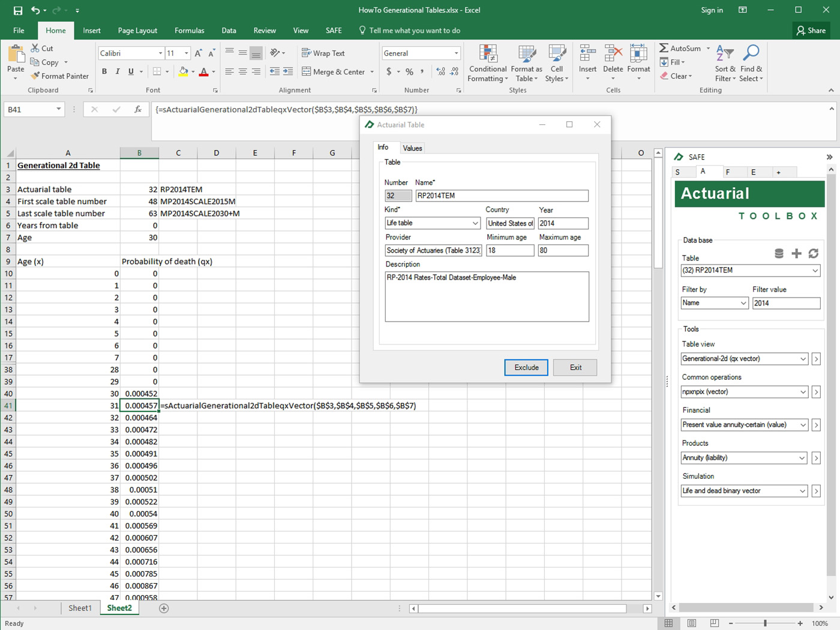Click add plus icon in Data base
The image size is (840, 630).
point(796,254)
